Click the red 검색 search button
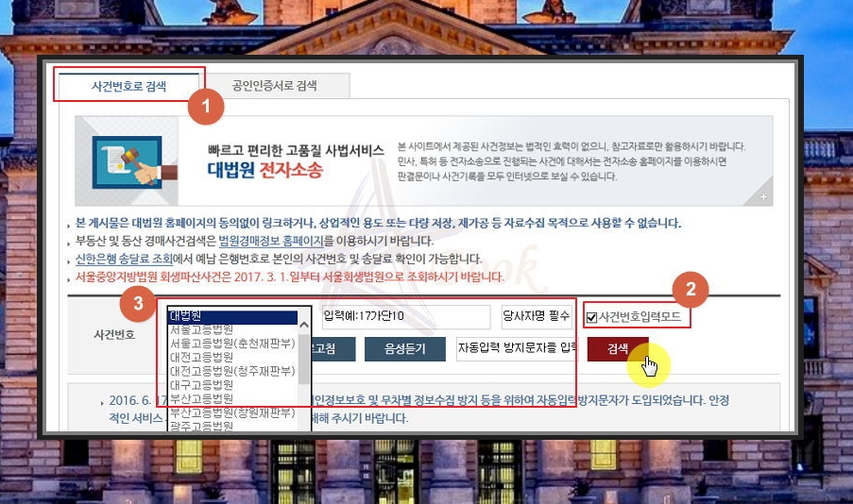 click(618, 349)
